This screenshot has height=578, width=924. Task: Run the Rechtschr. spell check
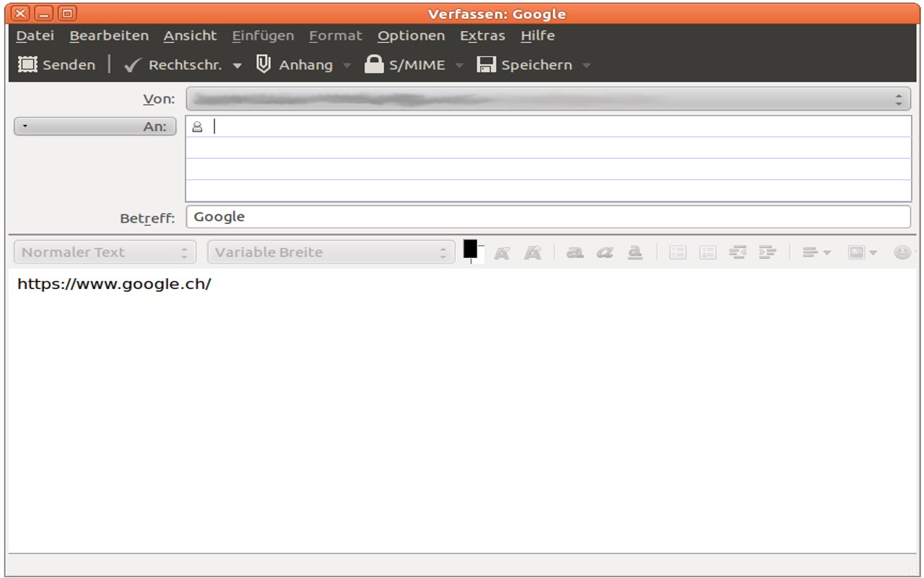coord(173,65)
